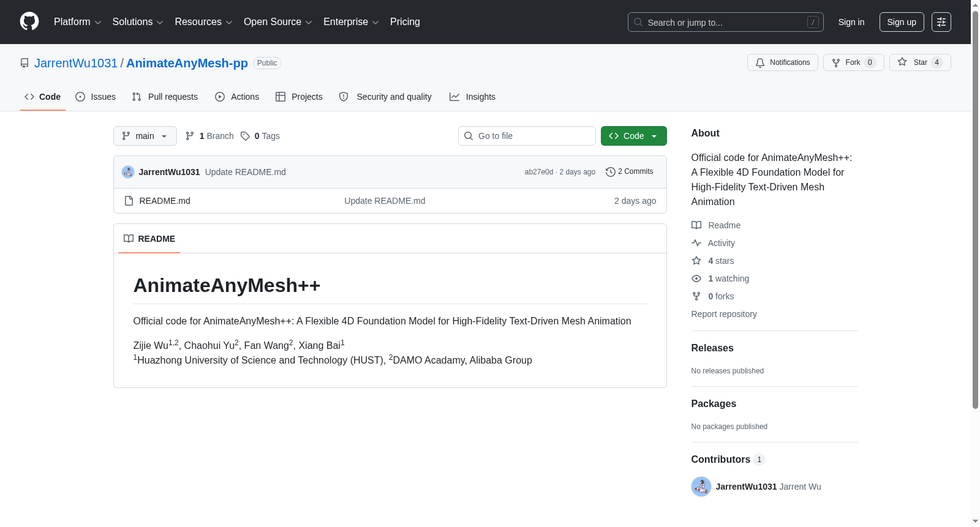Fork this repository
This screenshot has height=527, width=980.
pos(853,62)
